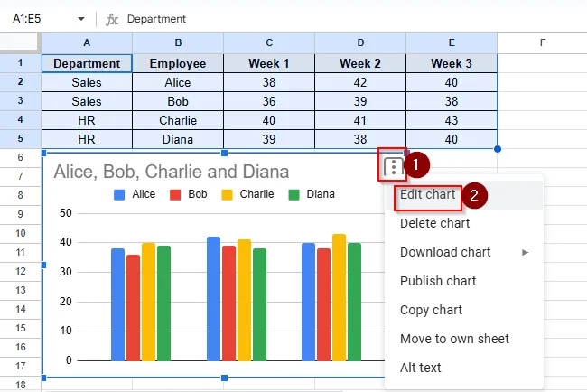
Task: Select row 12 header
Action: click(20, 272)
